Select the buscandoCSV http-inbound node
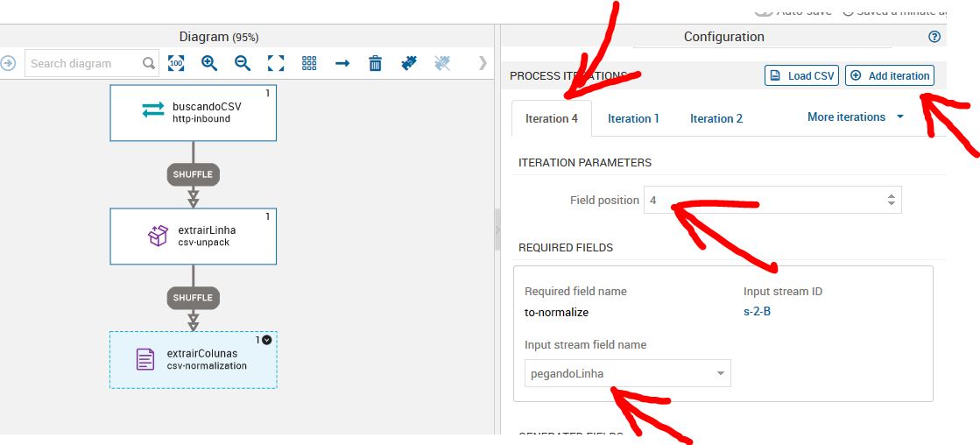This screenshot has width=980, height=445. [193, 112]
